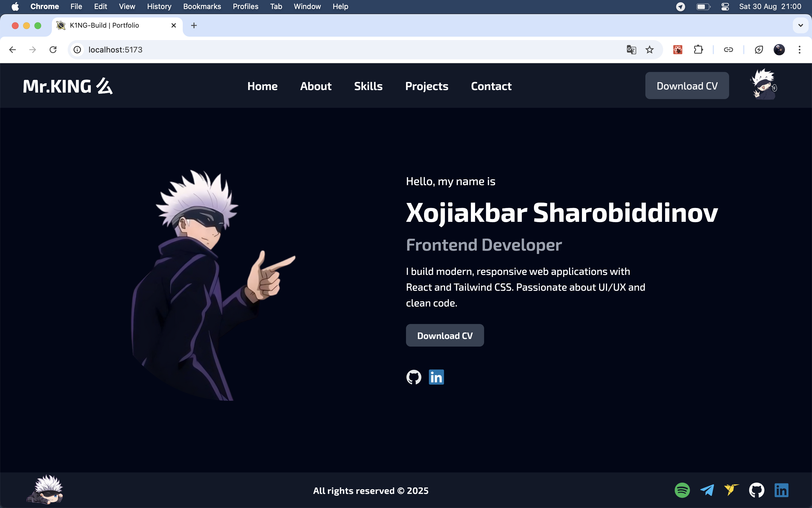The height and width of the screenshot is (508, 812).
Task: Open the Edit menu
Action: point(100,7)
